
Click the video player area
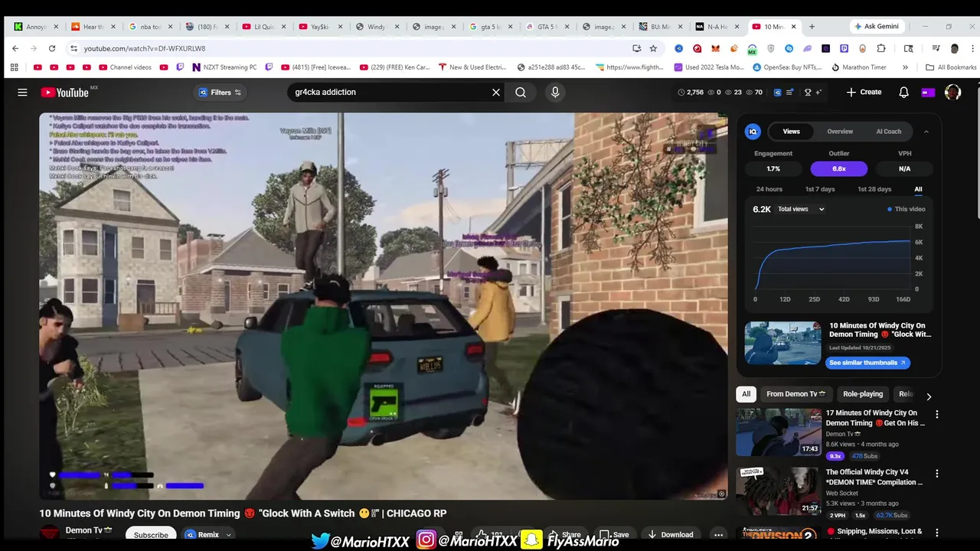click(384, 306)
